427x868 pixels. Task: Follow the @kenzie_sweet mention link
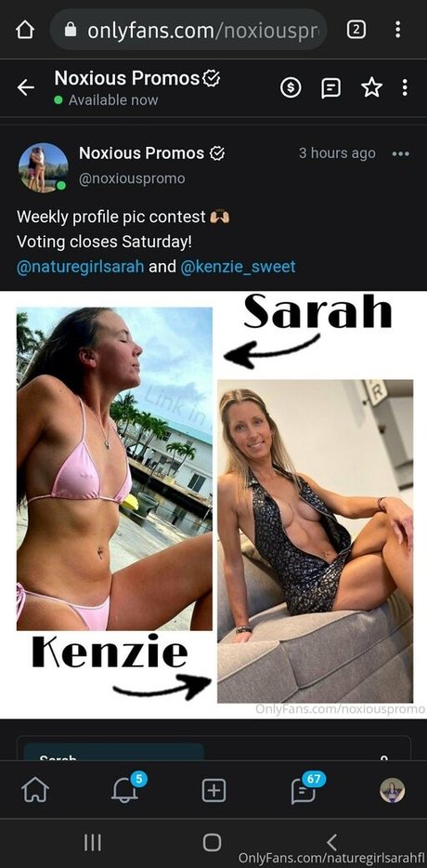tap(238, 267)
